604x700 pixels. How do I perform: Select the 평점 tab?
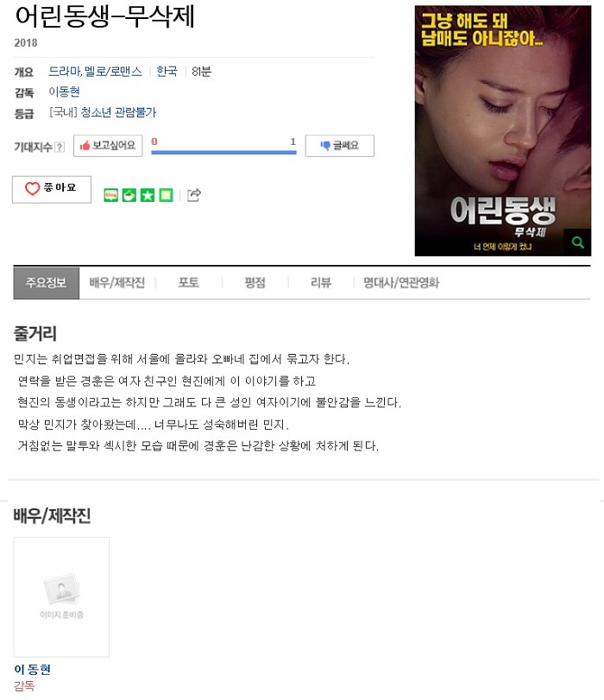tap(255, 282)
